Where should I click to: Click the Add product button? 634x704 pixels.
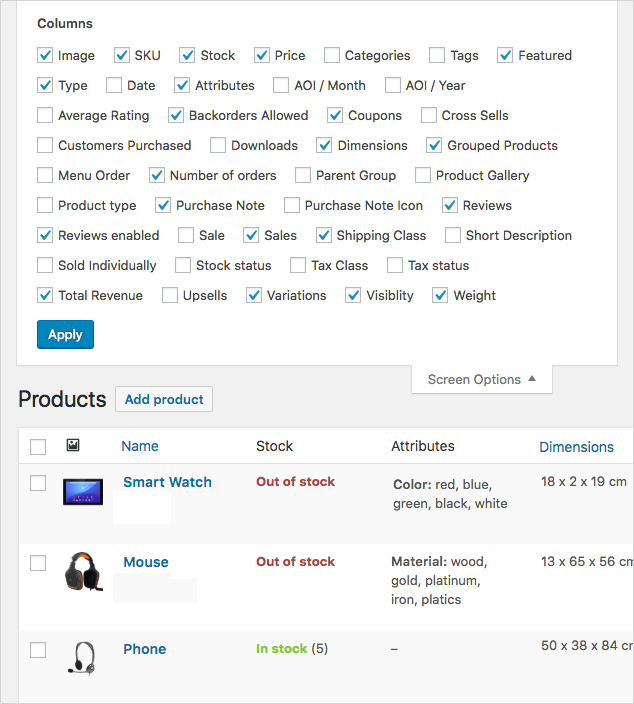pos(164,400)
